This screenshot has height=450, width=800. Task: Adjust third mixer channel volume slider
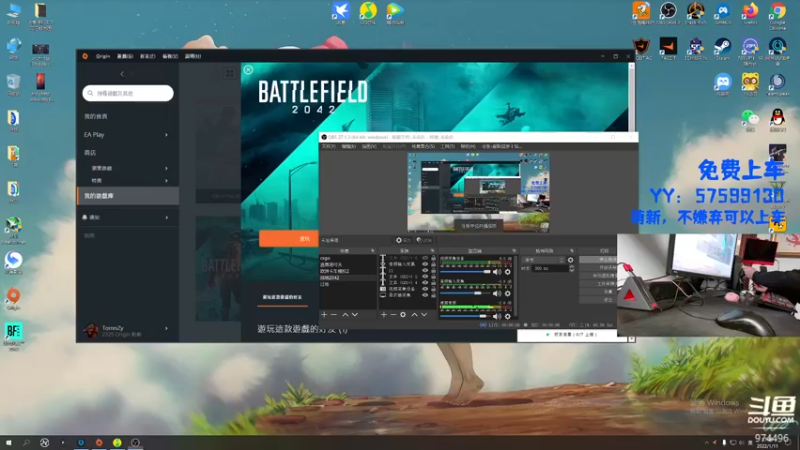(465, 316)
